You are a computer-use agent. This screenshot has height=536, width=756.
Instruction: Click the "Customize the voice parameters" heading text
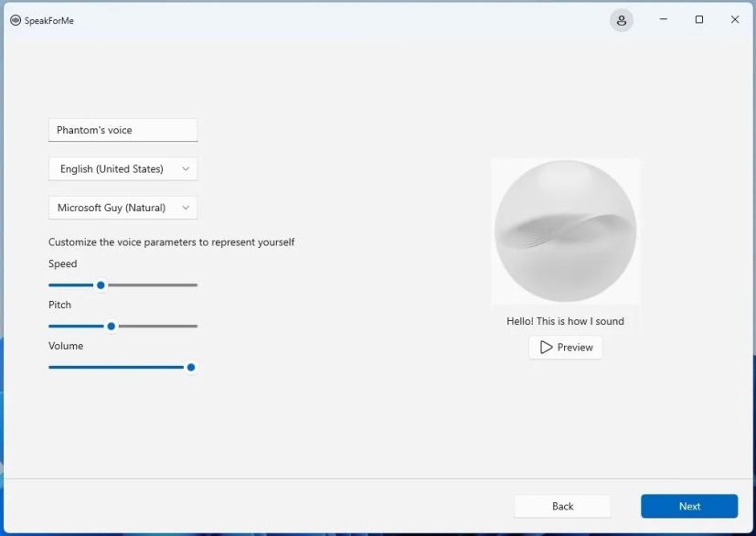point(171,242)
